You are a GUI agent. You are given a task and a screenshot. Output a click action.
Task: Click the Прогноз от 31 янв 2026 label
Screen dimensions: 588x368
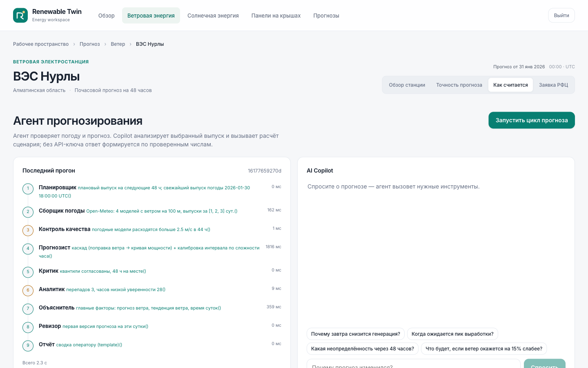pos(519,67)
